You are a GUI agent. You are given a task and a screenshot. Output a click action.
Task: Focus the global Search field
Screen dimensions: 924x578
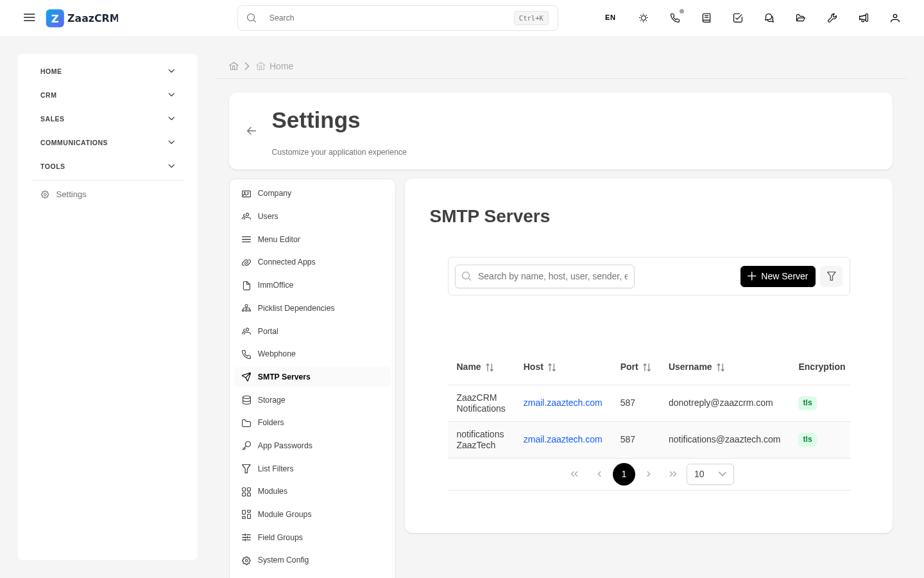click(398, 18)
